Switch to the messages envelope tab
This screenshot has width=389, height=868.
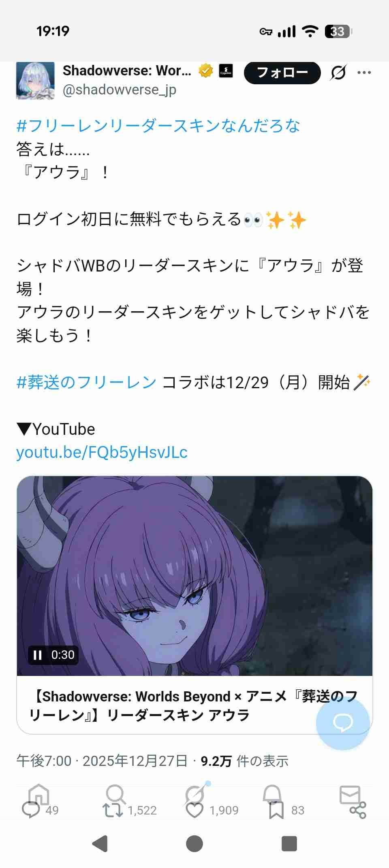350,794
